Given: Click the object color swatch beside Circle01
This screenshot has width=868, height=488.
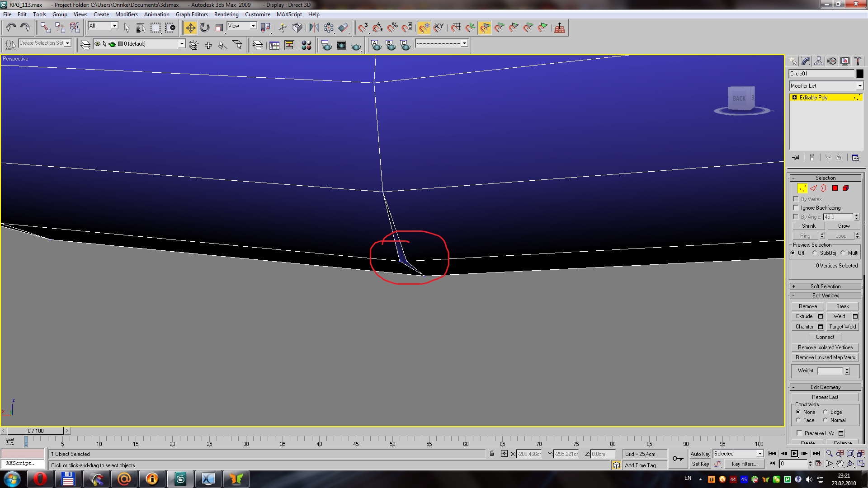Looking at the screenshot, I should tap(860, 74).
